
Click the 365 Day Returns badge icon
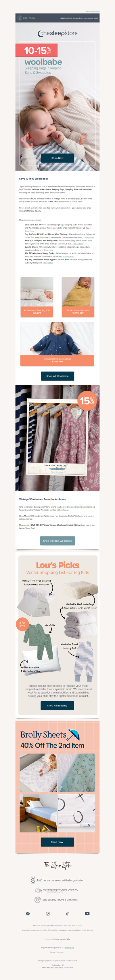[x=38, y=900]
